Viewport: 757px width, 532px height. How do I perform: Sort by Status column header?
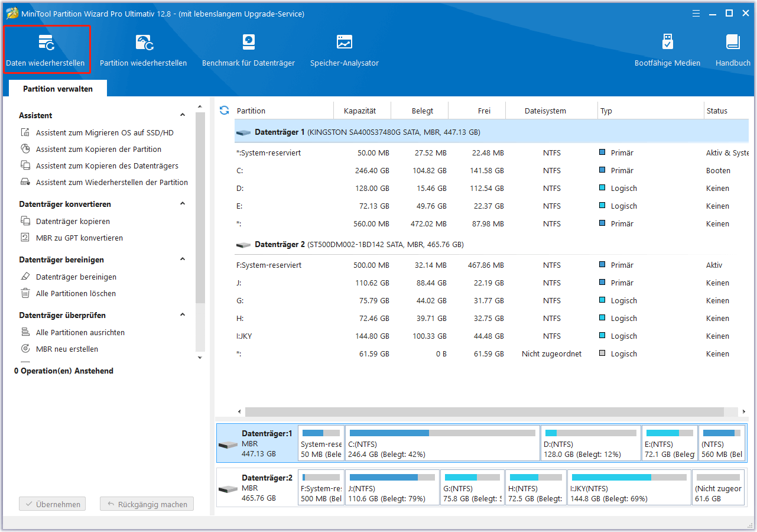click(726, 111)
